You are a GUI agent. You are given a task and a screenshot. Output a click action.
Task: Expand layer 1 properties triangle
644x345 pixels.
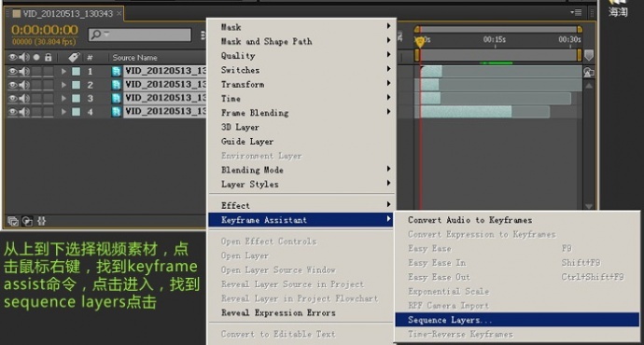coord(63,72)
